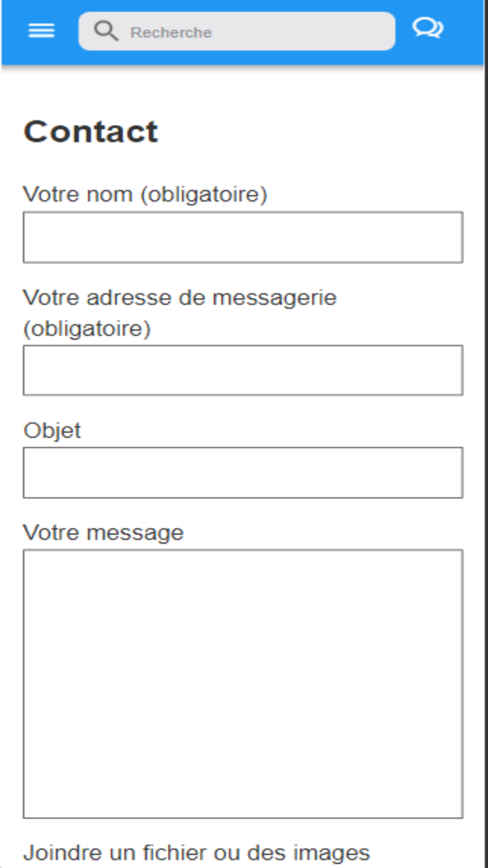
Task: Click the 'Votre message' label
Action: [103, 532]
